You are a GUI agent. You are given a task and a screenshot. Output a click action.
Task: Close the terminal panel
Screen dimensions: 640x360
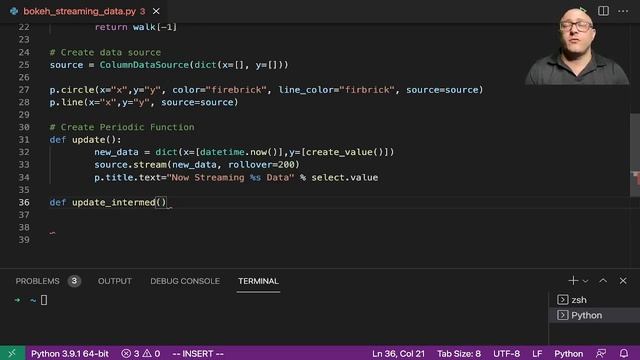[x=623, y=281]
